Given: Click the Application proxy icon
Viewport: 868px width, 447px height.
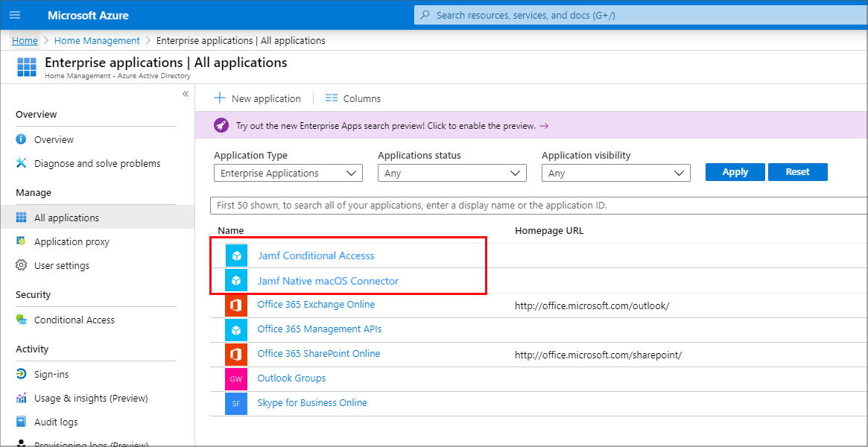Looking at the screenshot, I should (x=21, y=242).
